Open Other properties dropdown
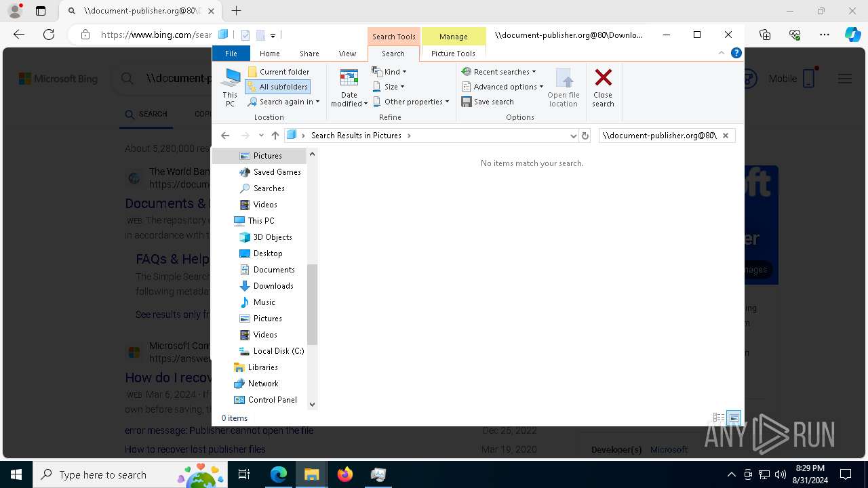The height and width of the screenshot is (488, 868). [411, 102]
